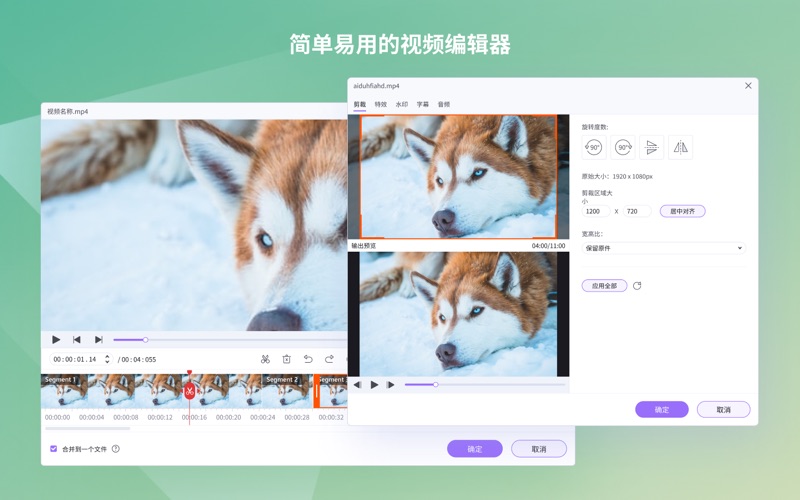Image resolution: width=800 pixels, height=500 pixels.
Task: Cancel crop with 取消 button
Action: pyautogui.click(x=723, y=410)
